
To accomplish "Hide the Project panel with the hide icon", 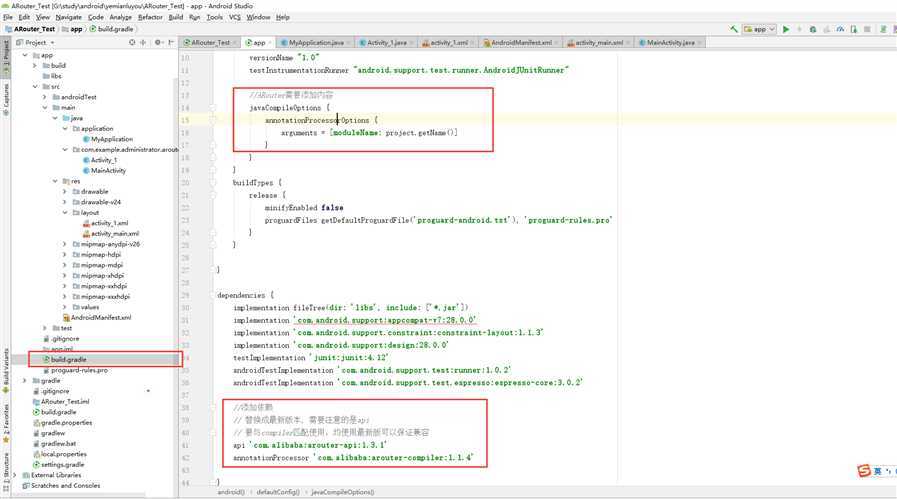I will (x=171, y=42).
